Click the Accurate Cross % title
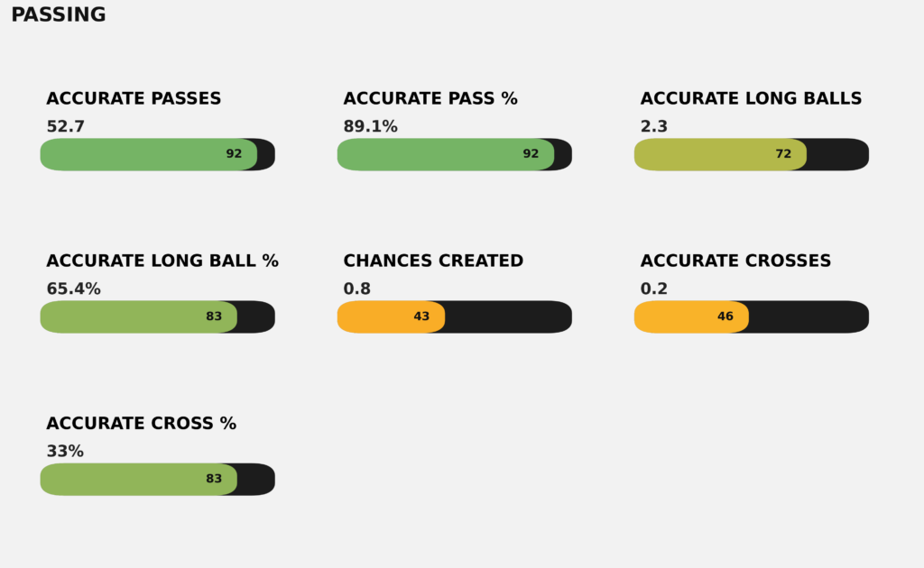 coord(141,424)
